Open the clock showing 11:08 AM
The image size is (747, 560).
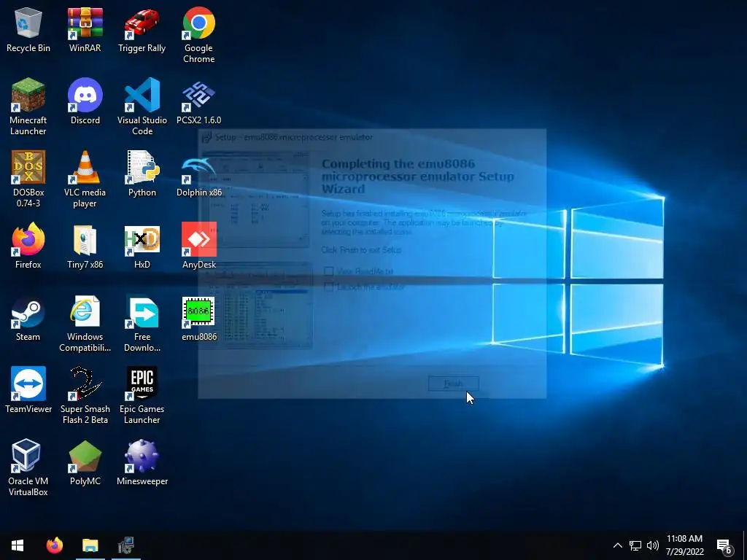[x=684, y=545]
